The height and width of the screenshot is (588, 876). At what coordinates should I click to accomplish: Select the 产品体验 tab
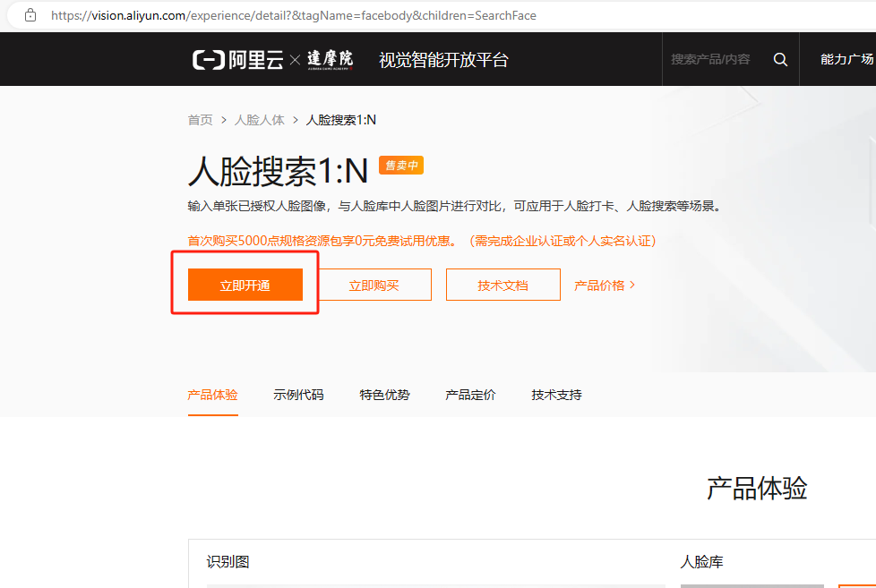click(213, 395)
